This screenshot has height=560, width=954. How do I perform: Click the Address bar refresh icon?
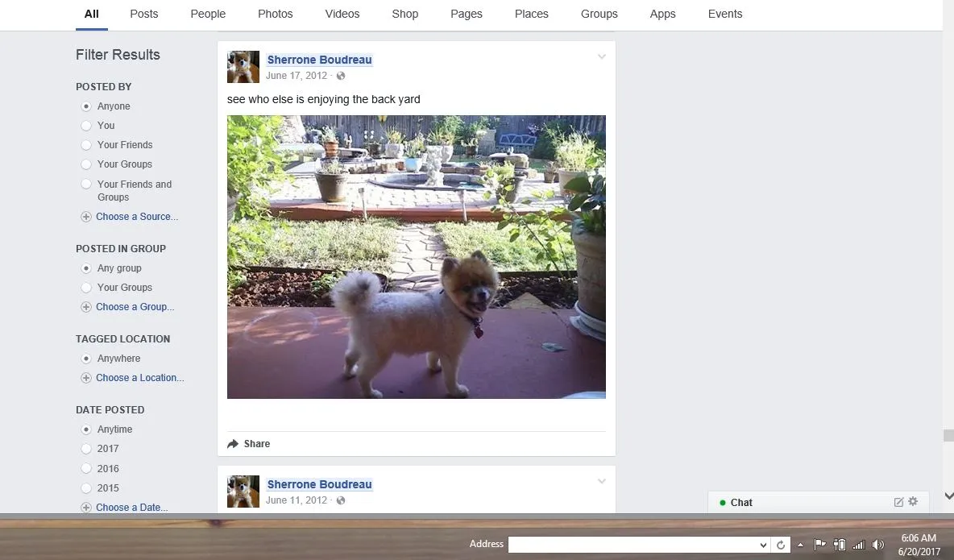coord(781,545)
